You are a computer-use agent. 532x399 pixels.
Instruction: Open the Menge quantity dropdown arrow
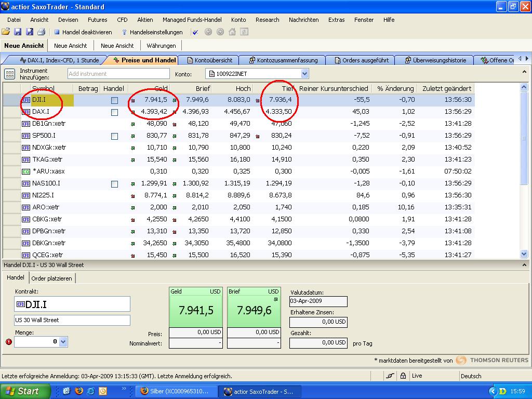pyautogui.click(x=63, y=342)
